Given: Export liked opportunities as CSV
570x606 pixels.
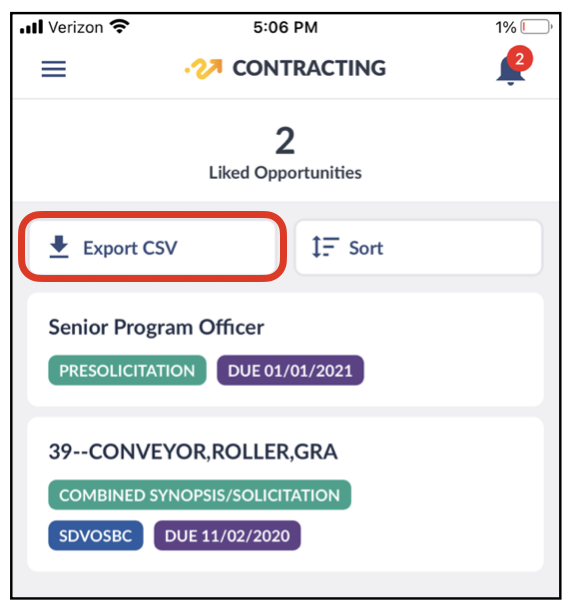Looking at the screenshot, I should [x=153, y=247].
